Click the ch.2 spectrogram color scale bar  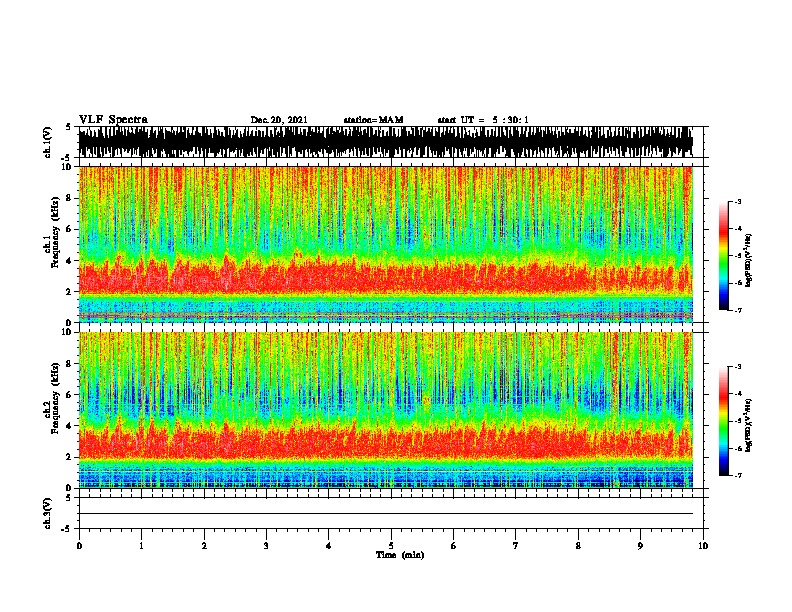point(723,421)
